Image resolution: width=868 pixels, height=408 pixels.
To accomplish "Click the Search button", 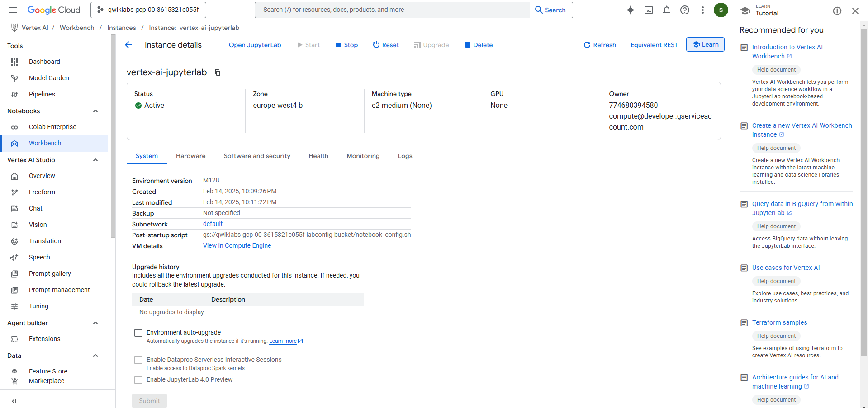I will coord(551,10).
